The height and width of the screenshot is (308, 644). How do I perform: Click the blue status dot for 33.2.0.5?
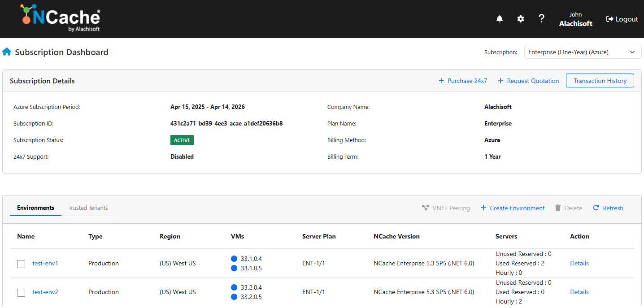pyautogui.click(x=234, y=297)
